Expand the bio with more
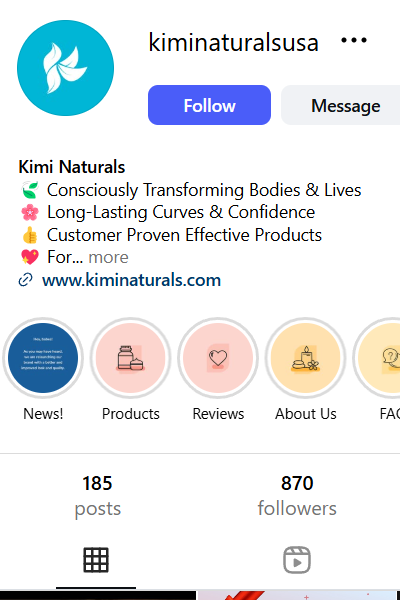This screenshot has width=400, height=600. 108,257
